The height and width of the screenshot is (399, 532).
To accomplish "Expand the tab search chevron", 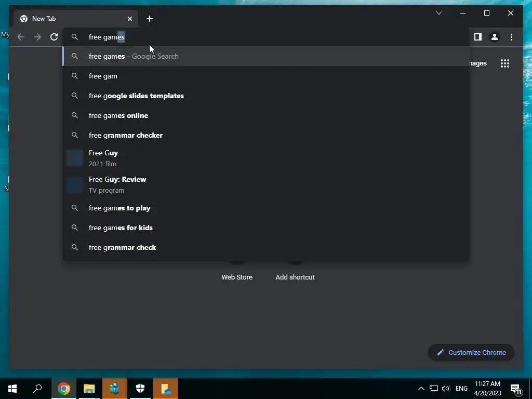I will point(438,13).
